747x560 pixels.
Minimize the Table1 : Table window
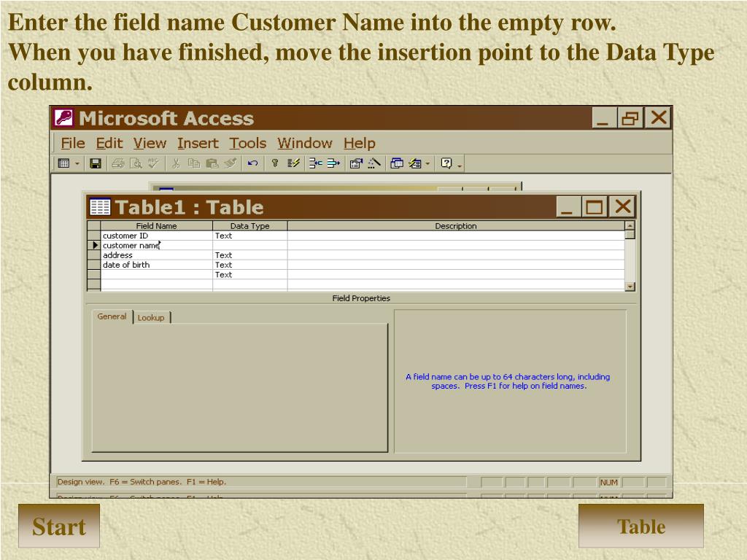[x=568, y=207]
